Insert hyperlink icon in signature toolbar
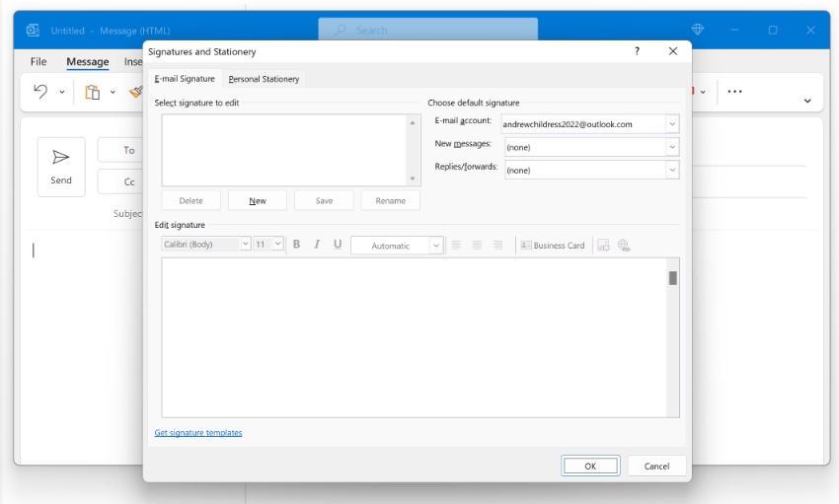The width and height of the screenshot is (839, 504). point(624,246)
